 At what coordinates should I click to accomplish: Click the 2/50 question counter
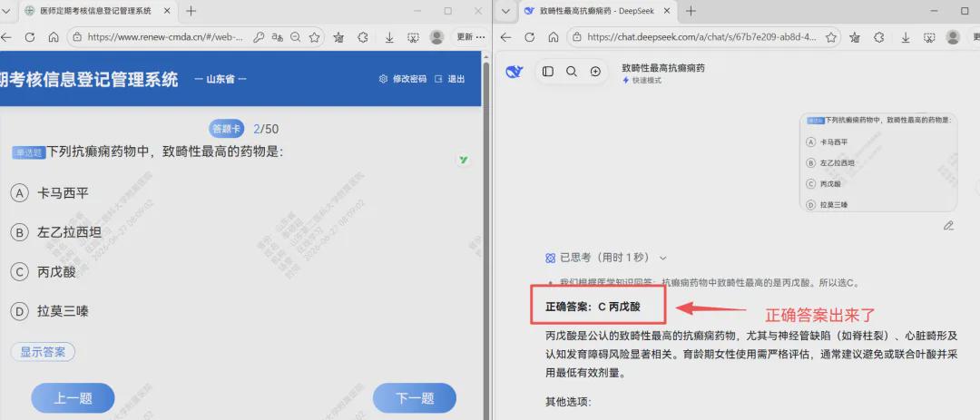pyautogui.click(x=266, y=130)
